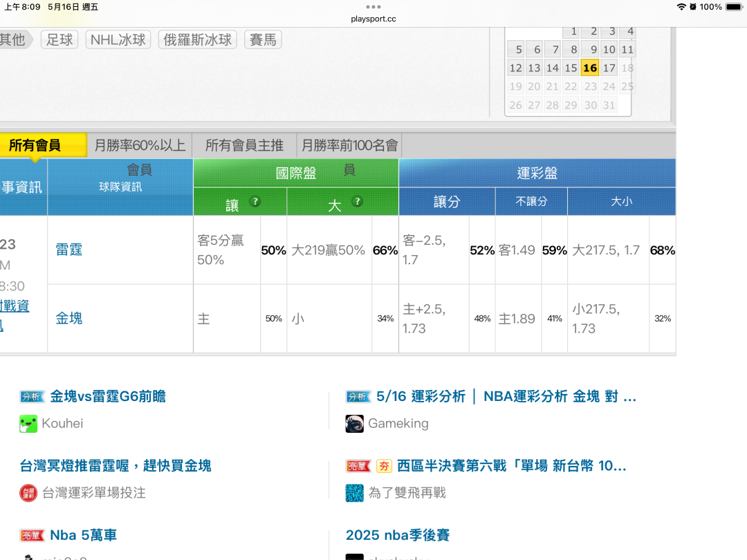Image resolution: width=747 pixels, height=560 pixels.
Task: Open help icon next to 讓 column header
Action: 255,201
